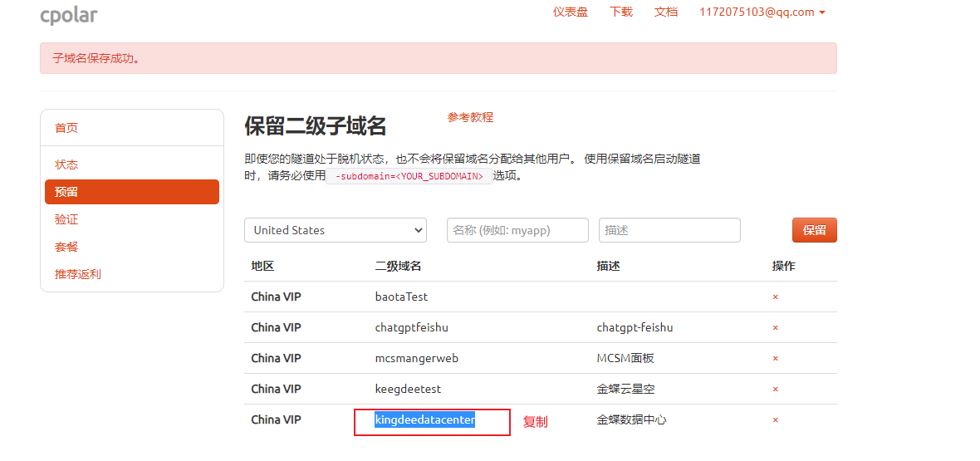Open 仪表盘 in the top navigation
Screen dimensions: 980x461
tap(571, 12)
